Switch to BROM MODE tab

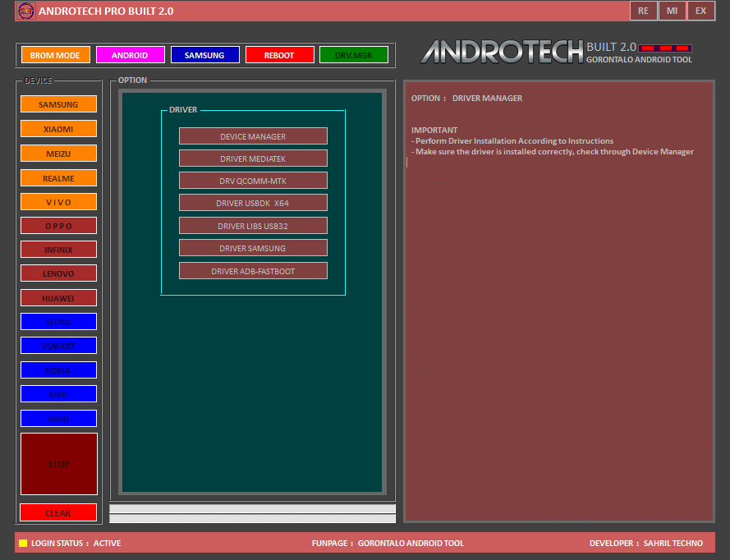point(55,55)
